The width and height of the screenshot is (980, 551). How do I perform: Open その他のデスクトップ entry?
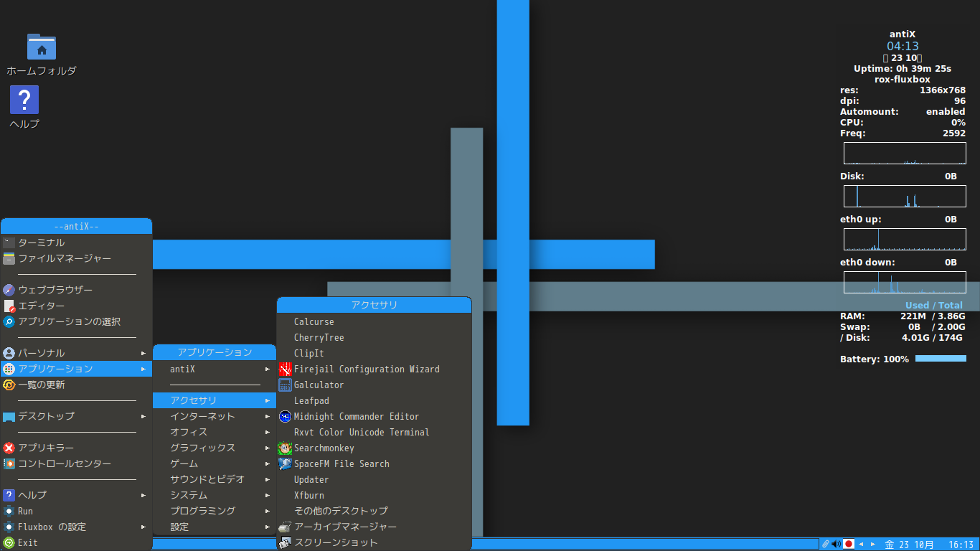(x=374, y=511)
